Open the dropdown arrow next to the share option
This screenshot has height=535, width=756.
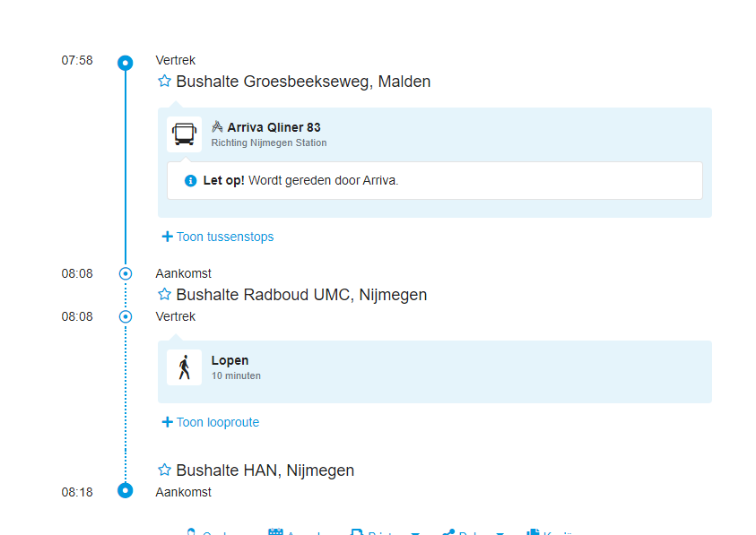pos(500,533)
